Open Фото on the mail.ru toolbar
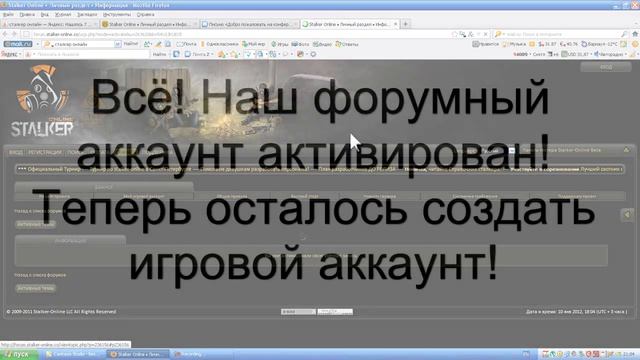 coord(300,44)
